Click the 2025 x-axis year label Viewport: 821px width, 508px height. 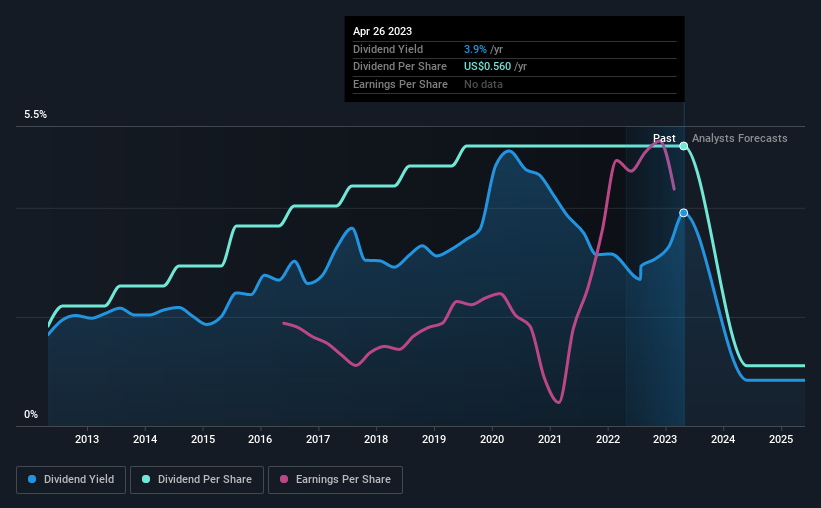(781, 439)
